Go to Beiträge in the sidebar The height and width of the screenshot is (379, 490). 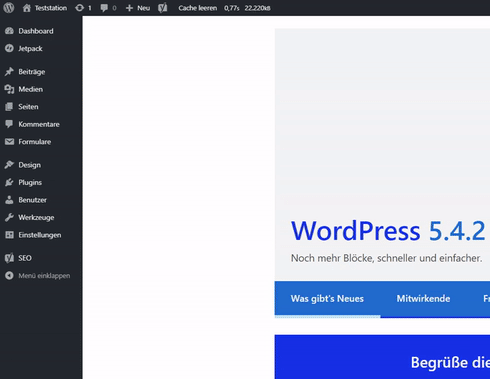(32, 72)
